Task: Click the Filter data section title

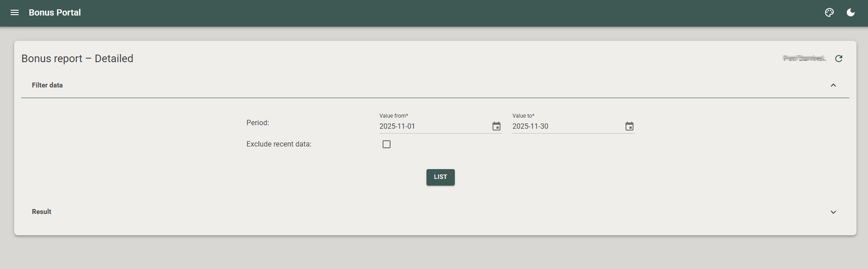Action: tap(47, 85)
